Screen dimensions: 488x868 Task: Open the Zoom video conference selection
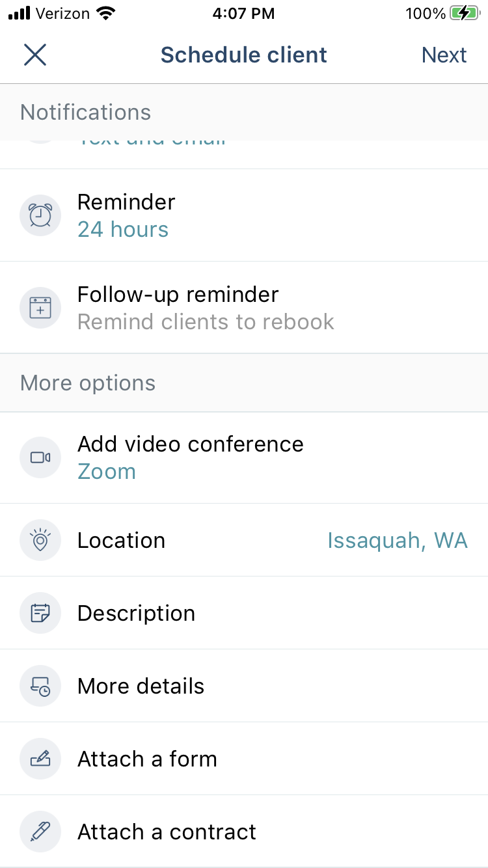[x=107, y=472]
